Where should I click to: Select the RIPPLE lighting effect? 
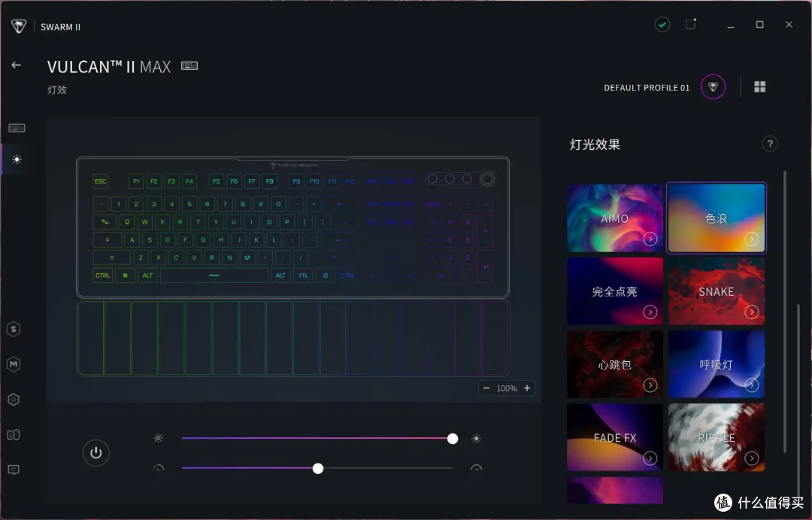[717, 437]
